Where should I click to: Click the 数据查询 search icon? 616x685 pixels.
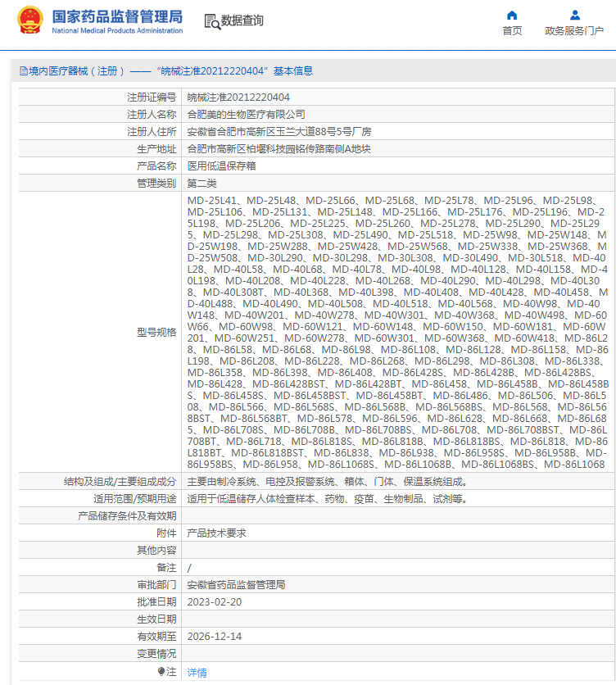tap(212, 21)
